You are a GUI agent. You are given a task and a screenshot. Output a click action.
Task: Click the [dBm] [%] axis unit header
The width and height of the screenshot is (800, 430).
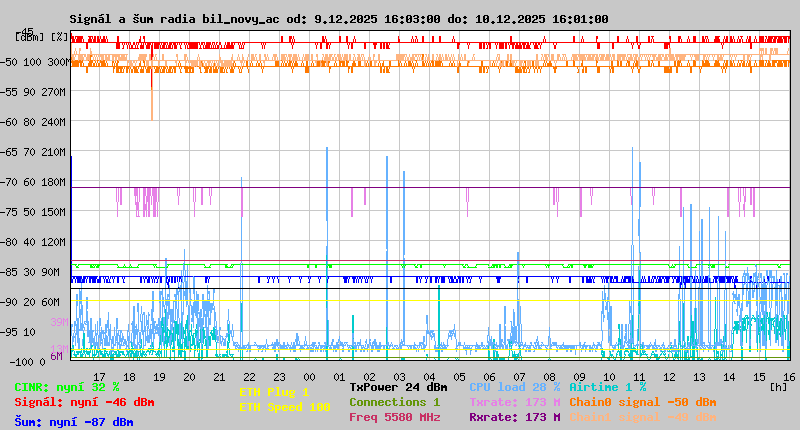click(x=42, y=37)
